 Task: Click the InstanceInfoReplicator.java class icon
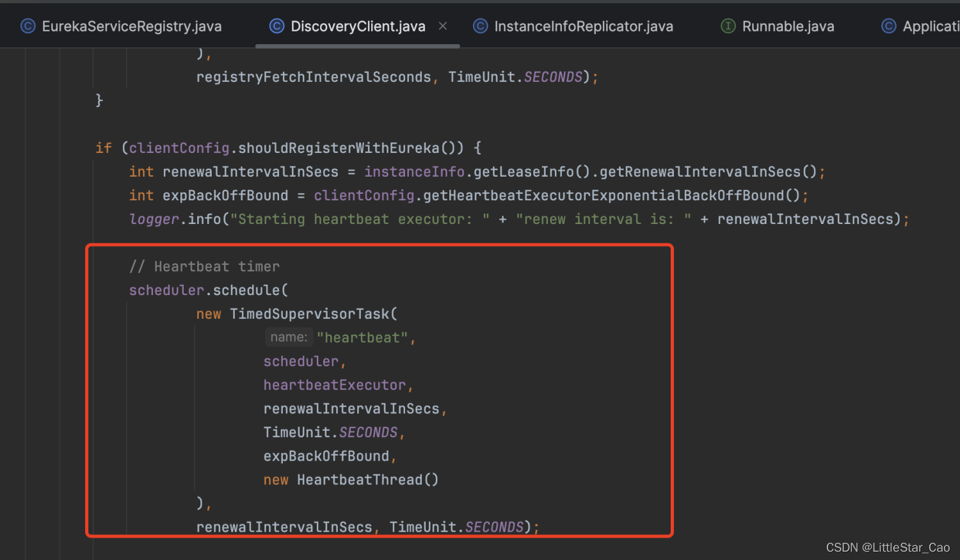(480, 26)
